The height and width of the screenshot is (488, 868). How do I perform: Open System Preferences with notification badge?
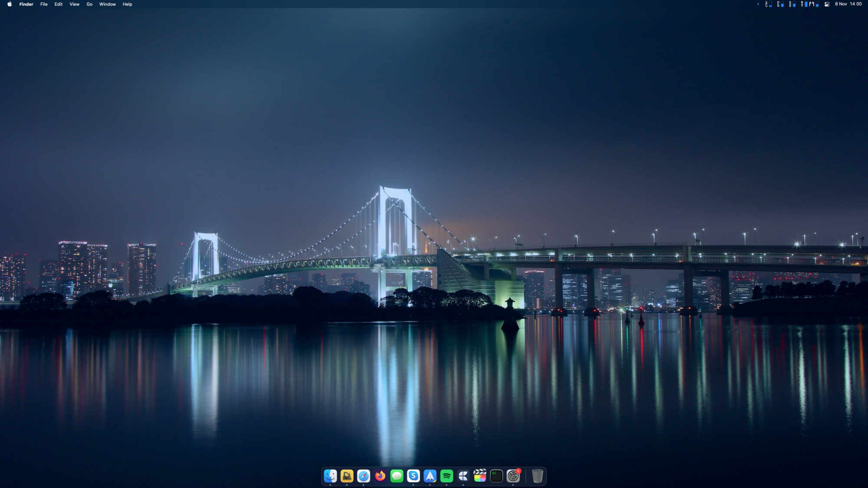pos(513,476)
